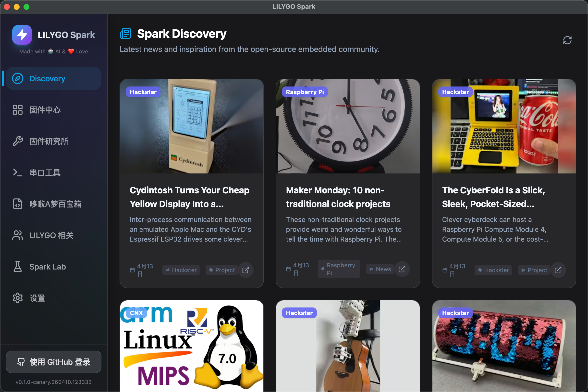Open sequin roller display thumbnail
The image size is (588, 392).
(504, 346)
